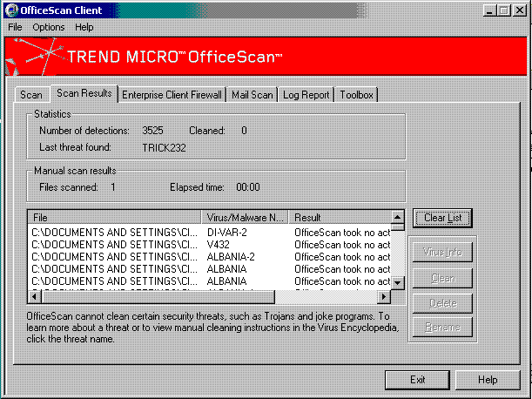Switch to the Mail Scan tab

[253, 95]
